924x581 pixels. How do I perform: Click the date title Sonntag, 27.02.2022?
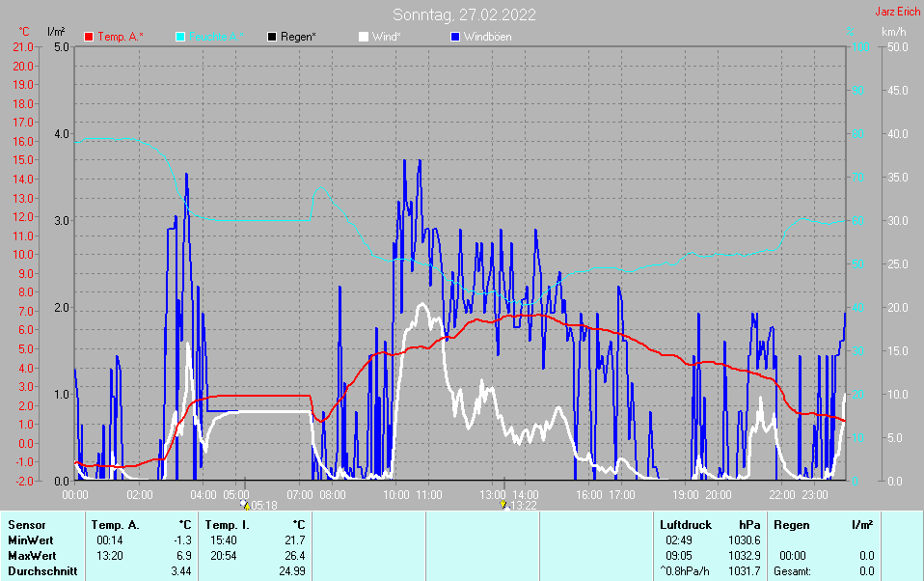pos(464,14)
